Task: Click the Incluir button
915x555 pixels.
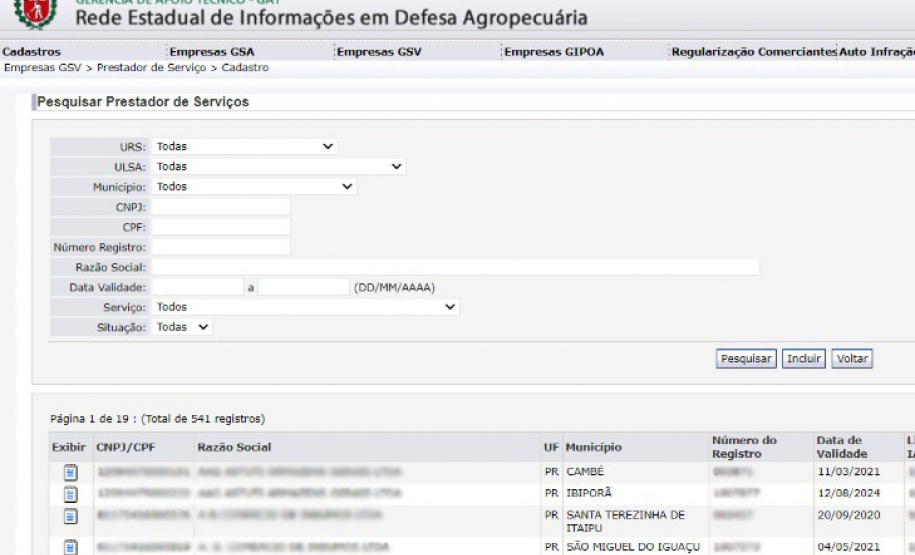Action: (803, 359)
